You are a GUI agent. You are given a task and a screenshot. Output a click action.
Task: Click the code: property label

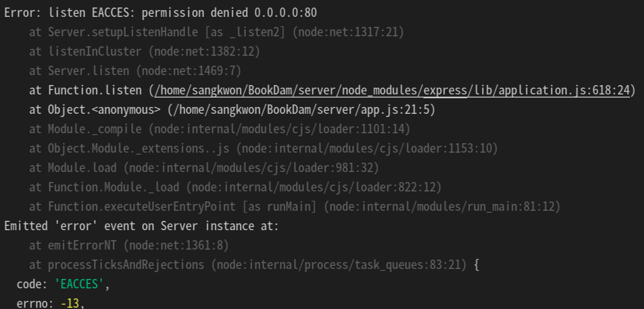click(33, 284)
